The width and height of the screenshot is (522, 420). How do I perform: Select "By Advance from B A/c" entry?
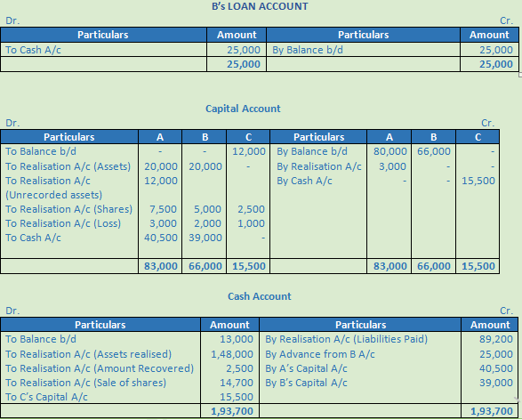click(320, 354)
